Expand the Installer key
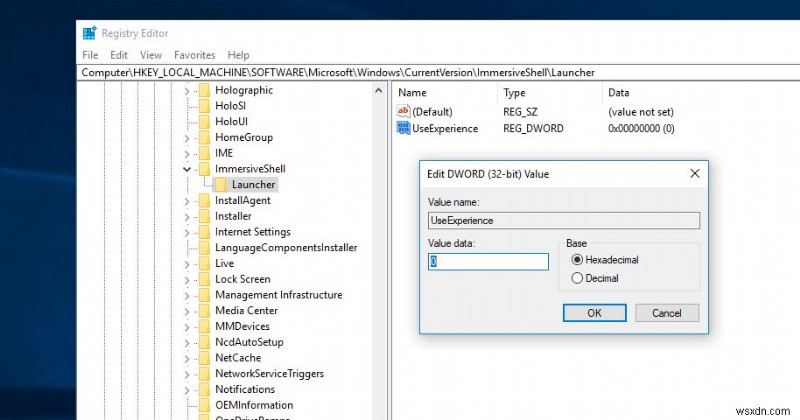 tap(187, 217)
